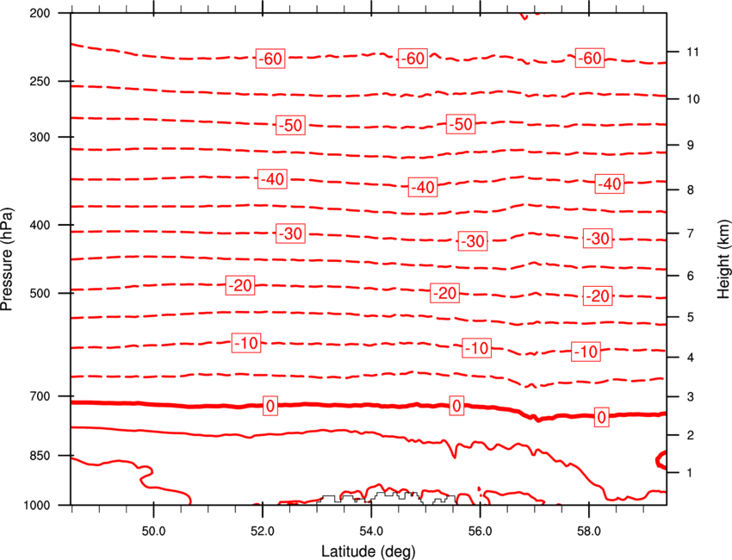This screenshot has height=560, width=732.
Task: Choose the leftmost -30 contour label
Action: point(291,233)
